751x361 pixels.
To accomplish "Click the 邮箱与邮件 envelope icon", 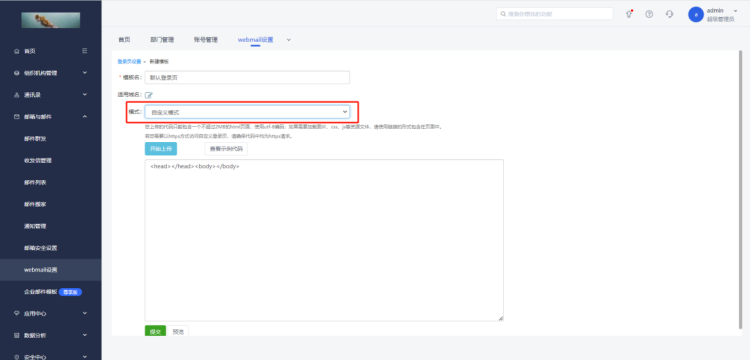I will click(x=17, y=117).
